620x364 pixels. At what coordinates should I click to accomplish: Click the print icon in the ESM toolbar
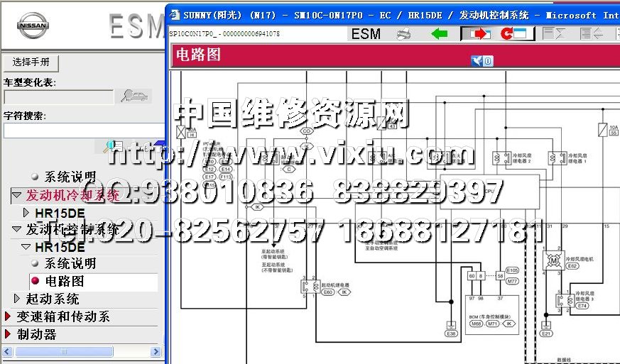(403, 34)
